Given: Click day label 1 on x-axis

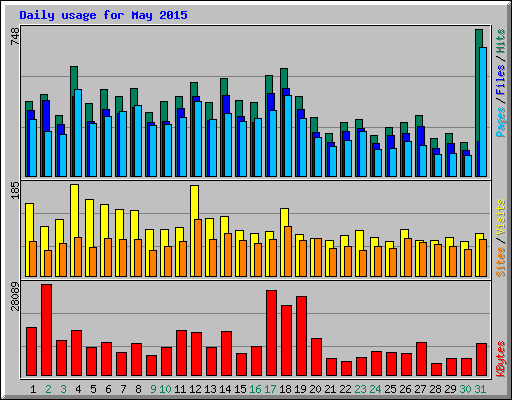Looking at the screenshot, I should point(33,389).
